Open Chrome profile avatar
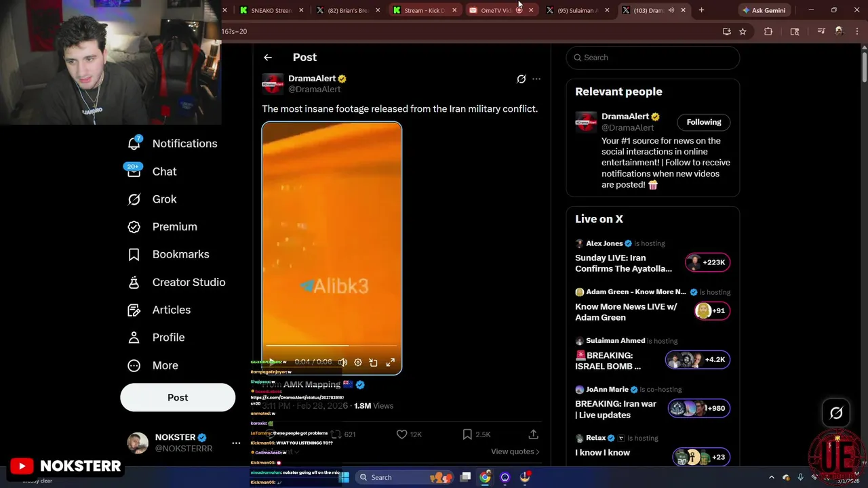Screen dimensions: 868x488 coord(839,31)
